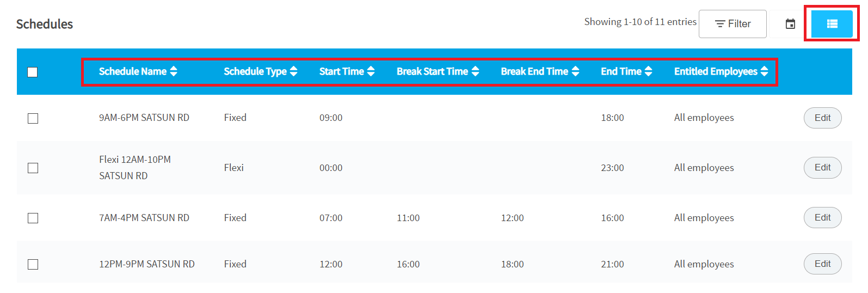Viewport: 868px width, 293px height.
Task: Check the 9AM-6PM SATSUN RD row
Action: click(x=33, y=118)
